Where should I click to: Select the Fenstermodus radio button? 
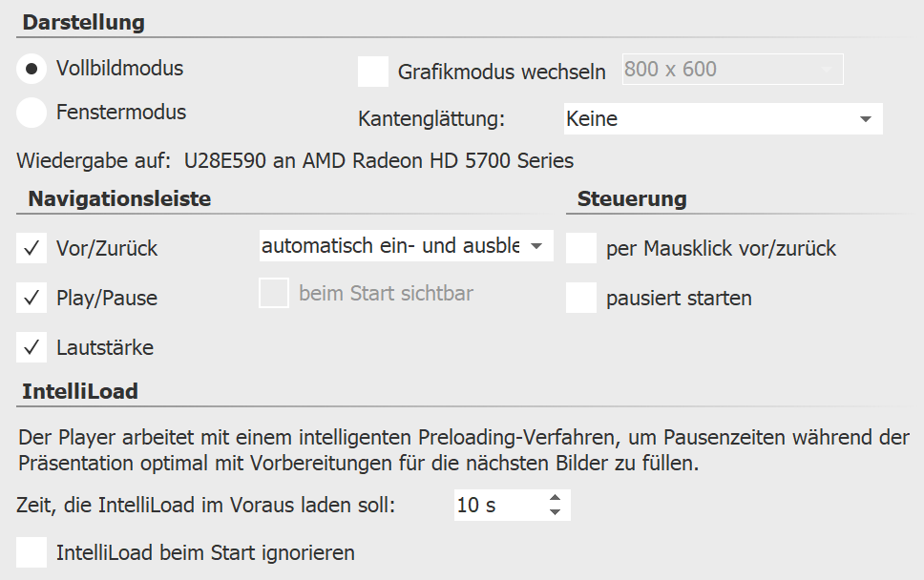pos(31,112)
